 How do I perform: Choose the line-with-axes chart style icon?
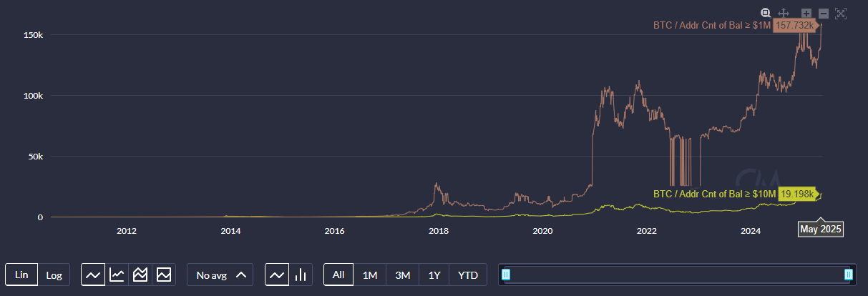[117, 275]
